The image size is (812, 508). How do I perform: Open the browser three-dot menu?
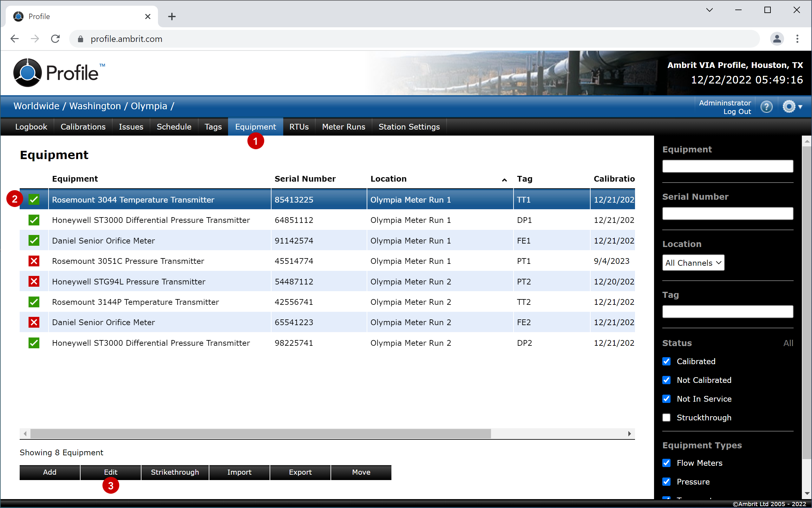[798, 39]
